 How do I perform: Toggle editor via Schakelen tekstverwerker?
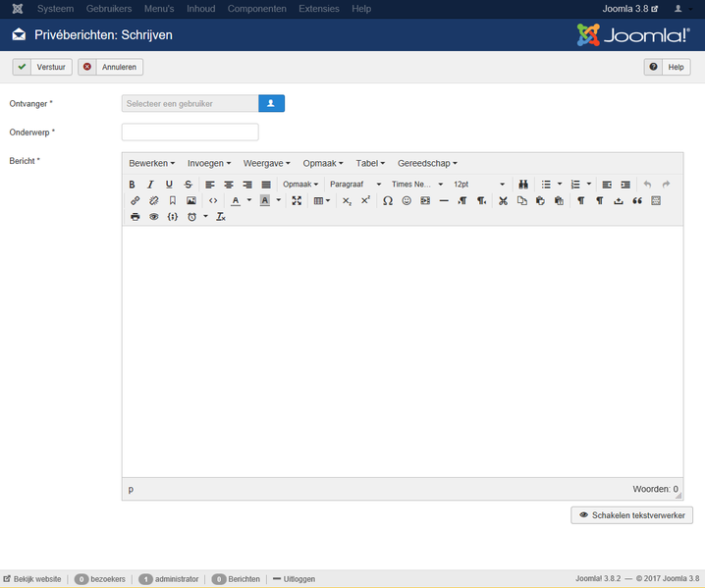pos(631,515)
